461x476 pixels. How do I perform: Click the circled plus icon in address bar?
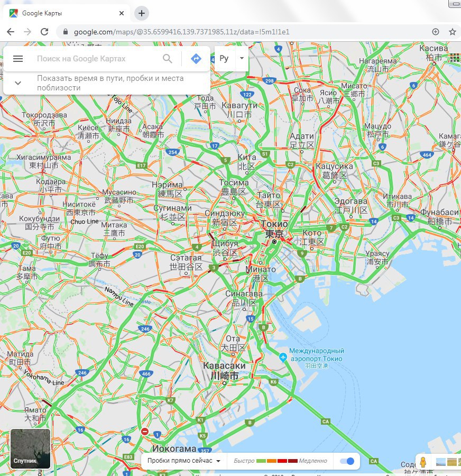click(x=436, y=32)
